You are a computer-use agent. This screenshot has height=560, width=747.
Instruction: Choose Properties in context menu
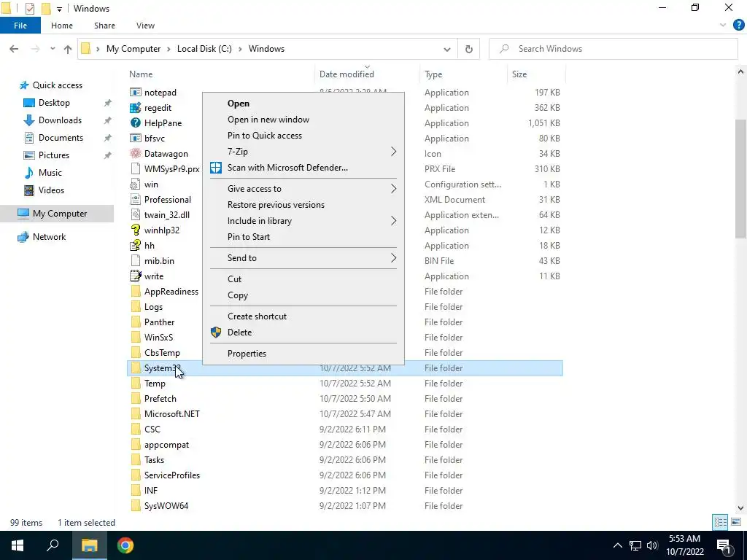(x=247, y=354)
